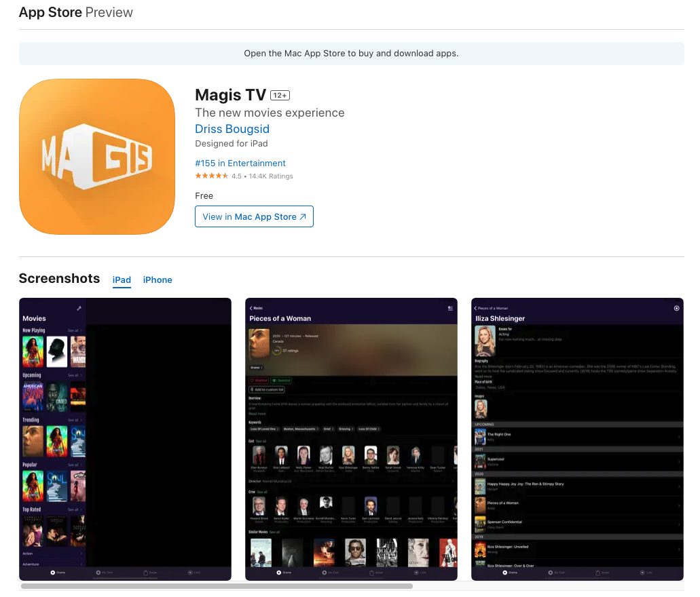Screen dimensions: 700x597
Task: Click the 12+ age rating badge
Action: click(x=280, y=96)
